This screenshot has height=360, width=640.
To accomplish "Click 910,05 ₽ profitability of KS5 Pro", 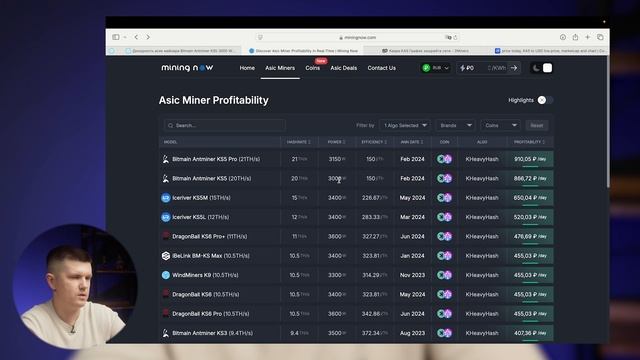I will (530, 159).
